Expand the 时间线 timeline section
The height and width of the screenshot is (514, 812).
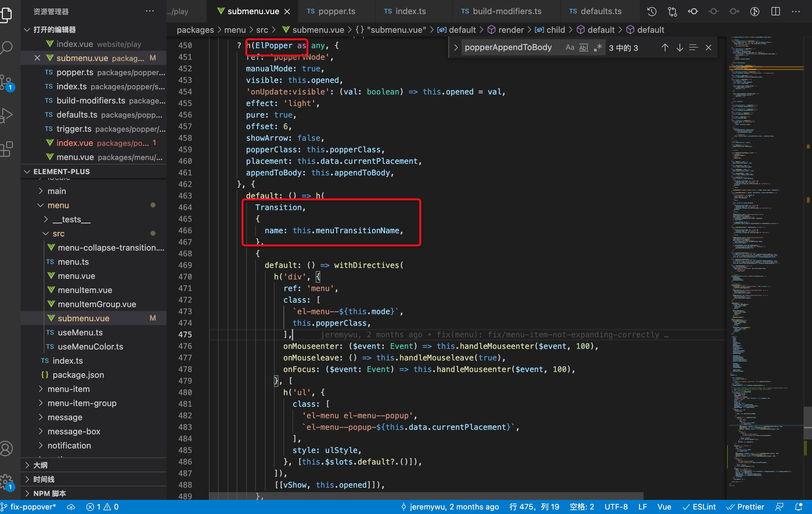[x=94, y=479]
